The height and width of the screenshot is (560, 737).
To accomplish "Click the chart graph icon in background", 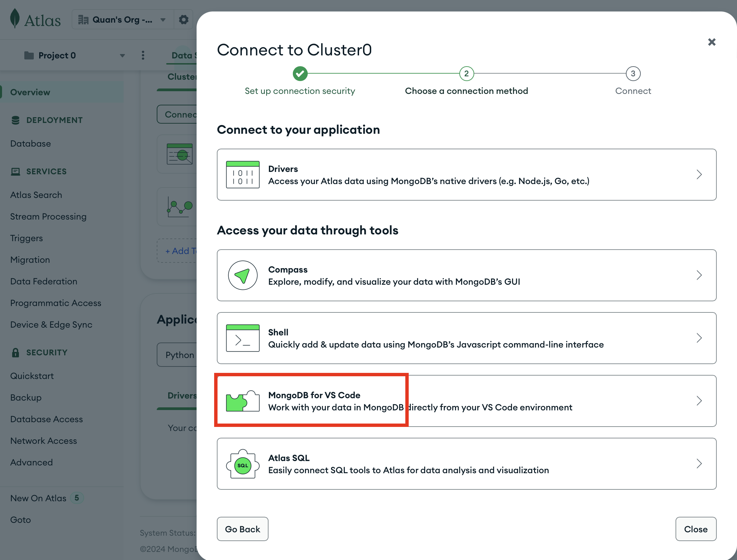I will click(180, 207).
